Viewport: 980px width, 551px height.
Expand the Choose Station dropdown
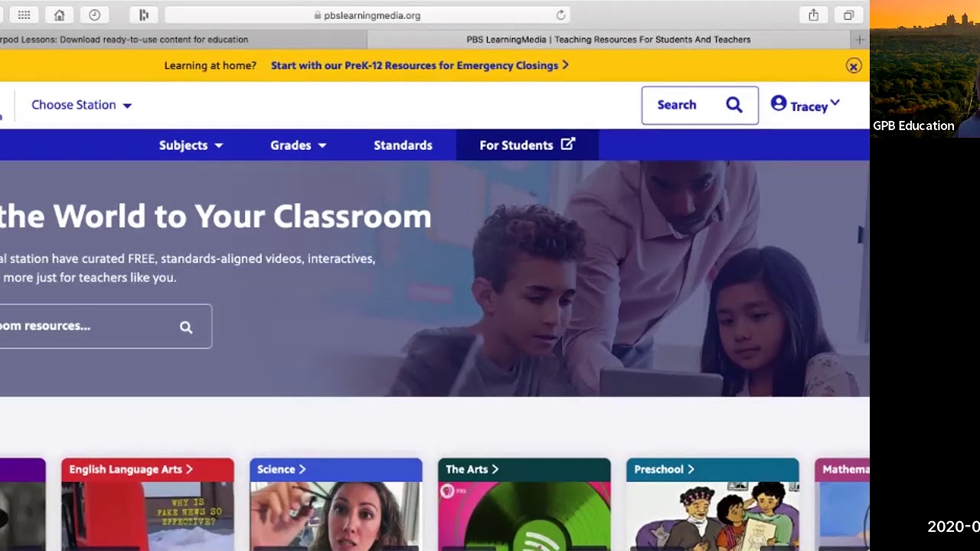82,105
